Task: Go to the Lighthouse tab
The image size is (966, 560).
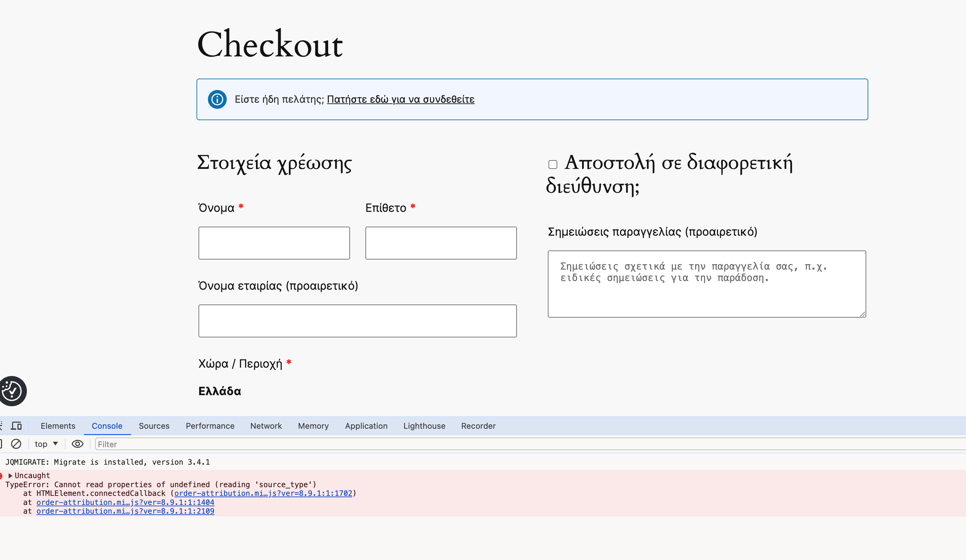Action: click(x=424, y=426)
